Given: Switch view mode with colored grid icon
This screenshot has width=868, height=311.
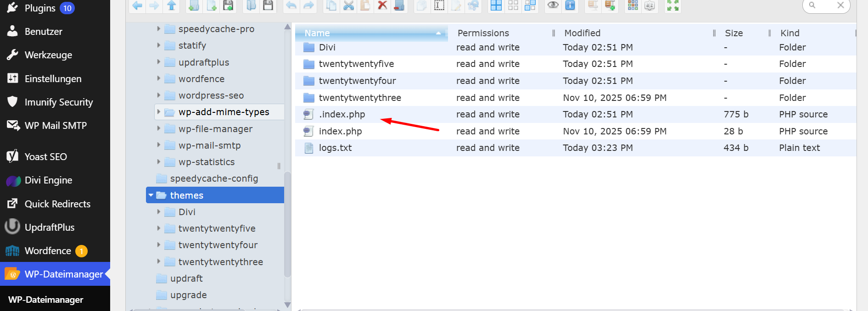Looking at the screenshot, I should [x=633, y=6].
